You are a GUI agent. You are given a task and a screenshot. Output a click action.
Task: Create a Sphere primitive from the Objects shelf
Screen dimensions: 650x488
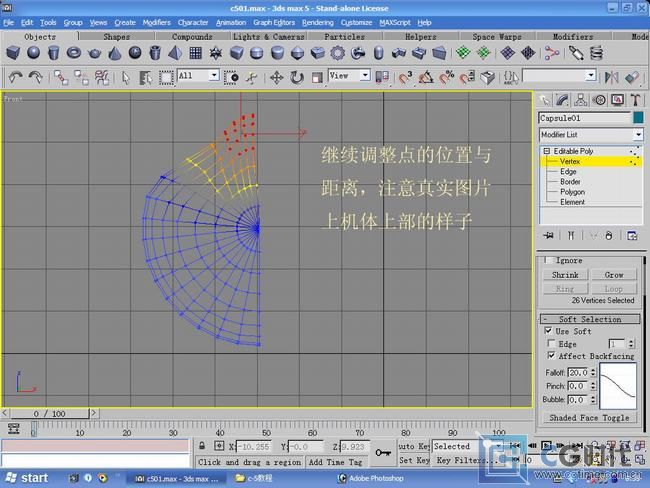click(x=33, y=53)
